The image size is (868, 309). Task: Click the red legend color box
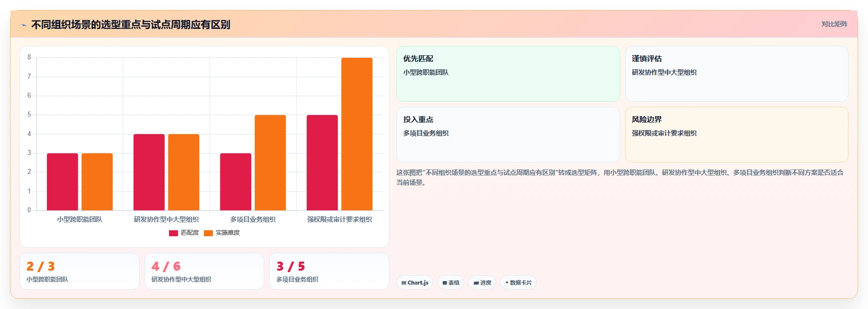(174, 233)
